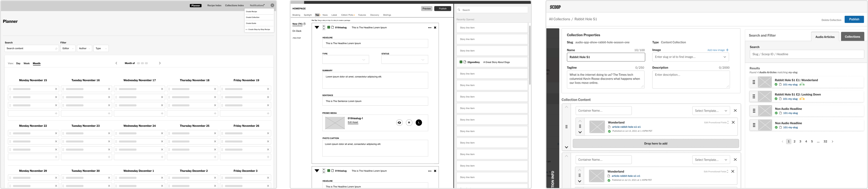Click the SCOOP logo
The width and height of the screenshot is (868, 189).
coord(555,7)
